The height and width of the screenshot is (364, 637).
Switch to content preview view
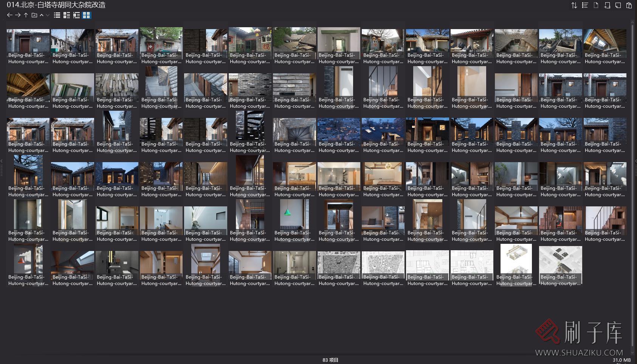[77, 15]
